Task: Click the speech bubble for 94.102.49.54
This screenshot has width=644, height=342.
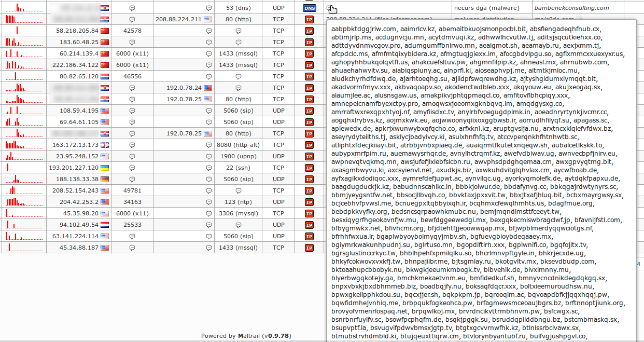Action: click(239, 224)
